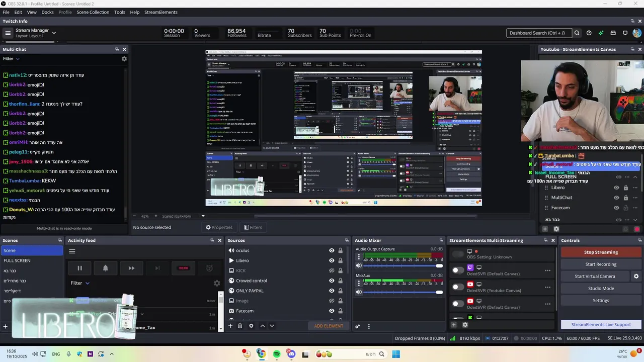Move source up with arrow icon
Screen dimensions: 644x362
click(x=262, y=326)
